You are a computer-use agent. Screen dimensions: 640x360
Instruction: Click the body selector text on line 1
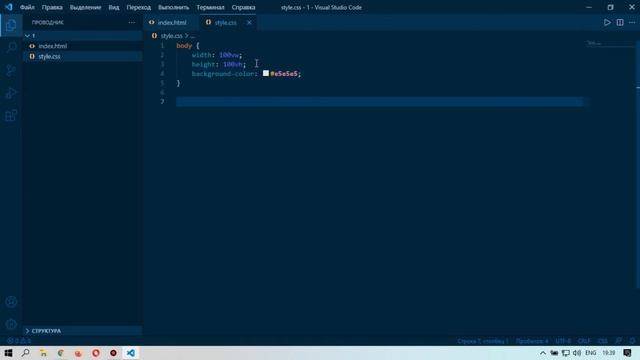[184, 46]
